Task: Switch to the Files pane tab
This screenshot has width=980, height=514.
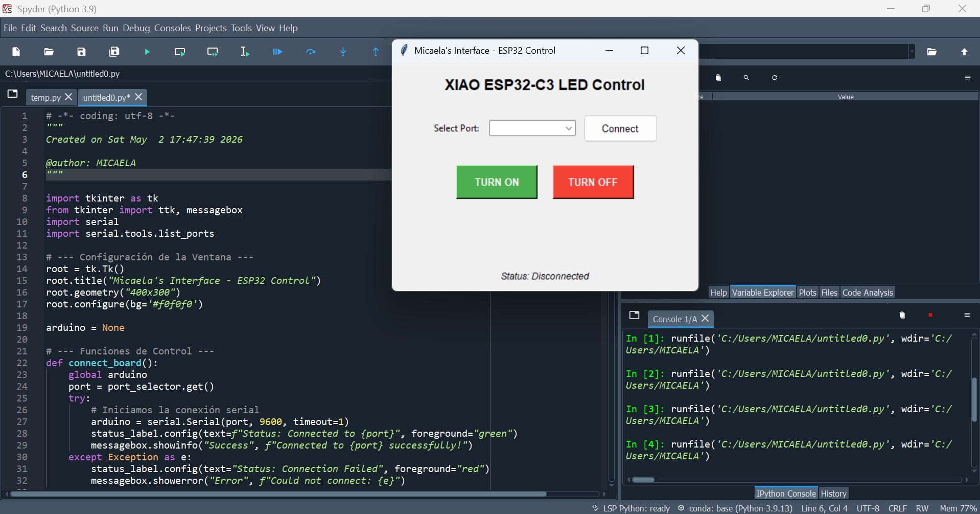Action: click(829, 293)
